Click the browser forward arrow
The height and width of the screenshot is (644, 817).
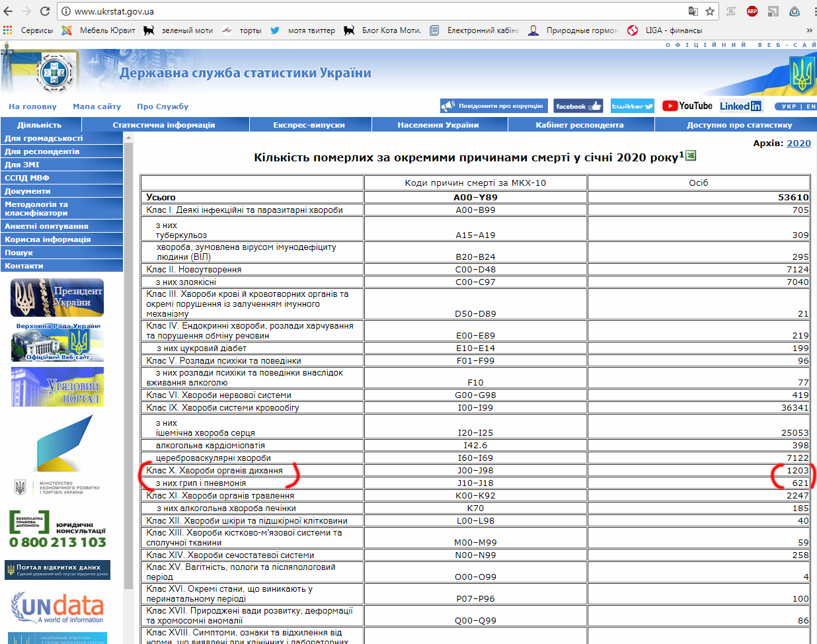tap(26, 11)
